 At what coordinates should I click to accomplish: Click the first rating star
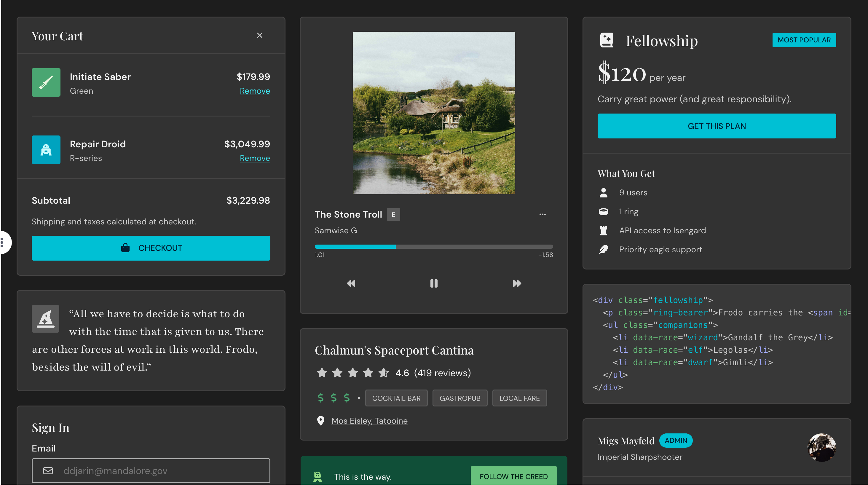coord(322,373)
